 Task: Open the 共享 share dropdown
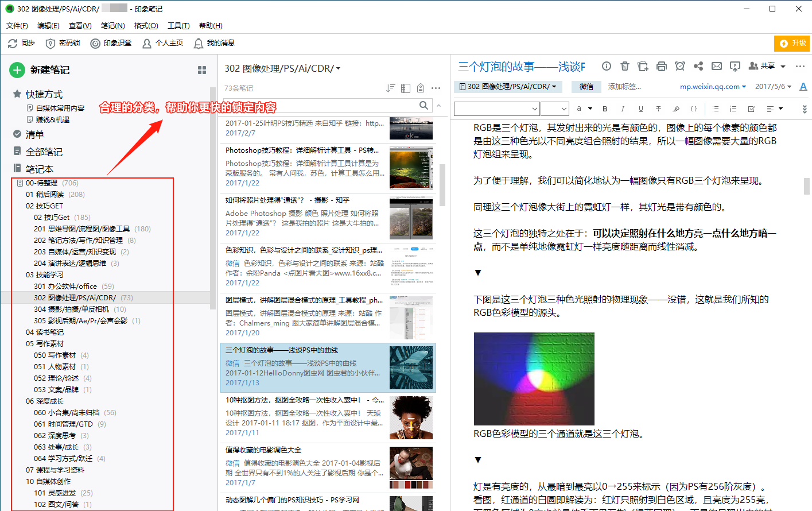point(767,66)
